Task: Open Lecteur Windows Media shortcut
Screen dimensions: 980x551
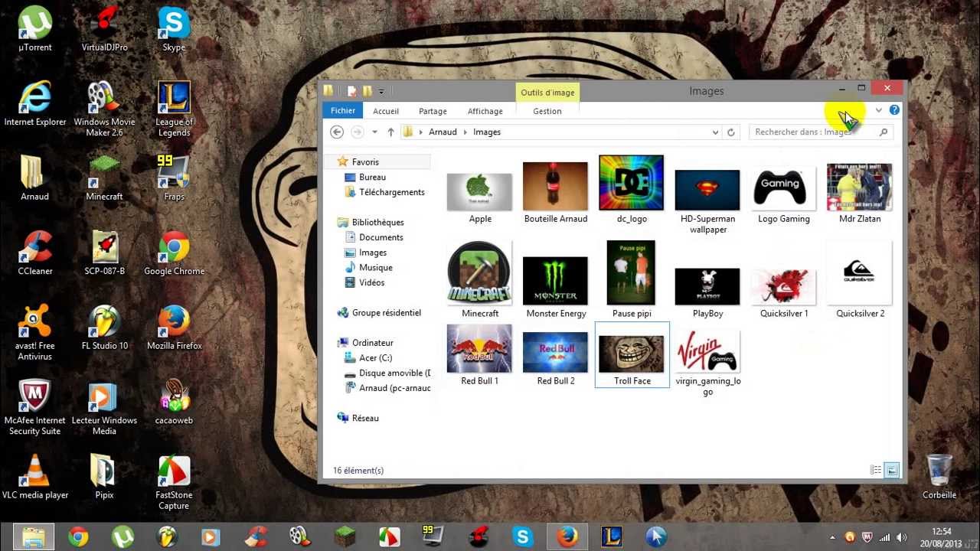Action: pyautogui.click(x=104, y=407)
